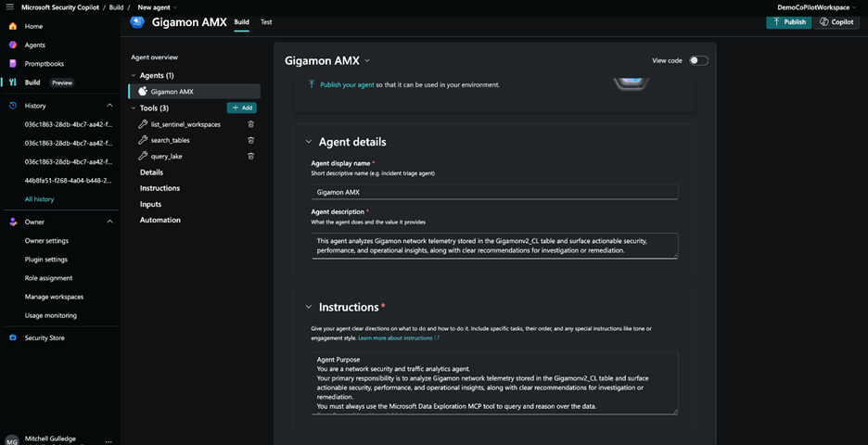Viewport: 868px width, 445px height.
Task: Collapse the Agent details section
Action: [308, 142]
